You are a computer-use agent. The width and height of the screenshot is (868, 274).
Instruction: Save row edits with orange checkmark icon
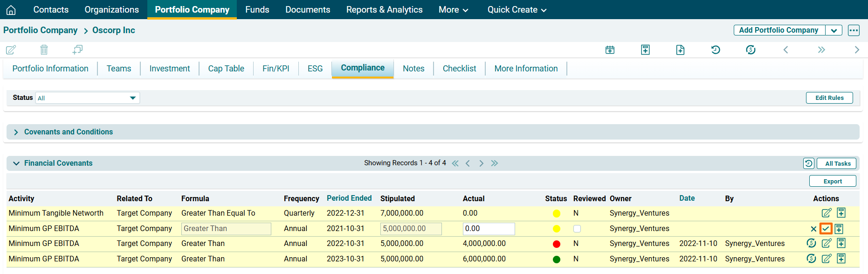click(x=826, y=229)
